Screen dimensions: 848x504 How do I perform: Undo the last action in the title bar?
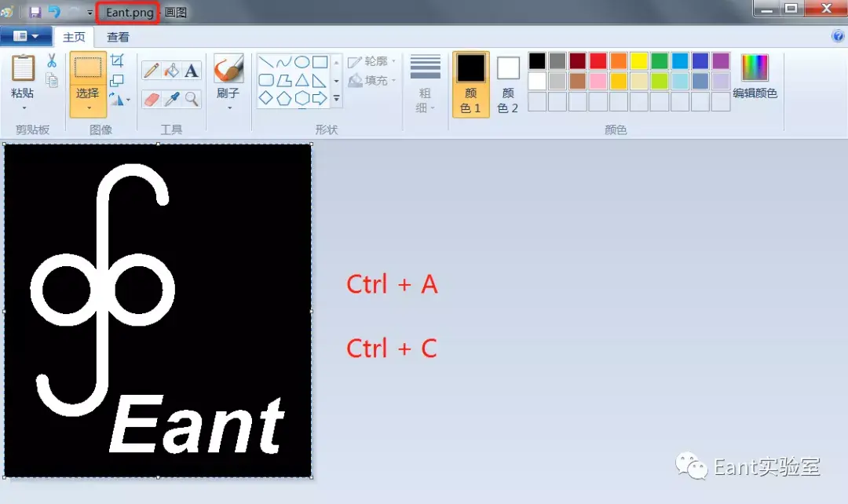click(54, 12)
